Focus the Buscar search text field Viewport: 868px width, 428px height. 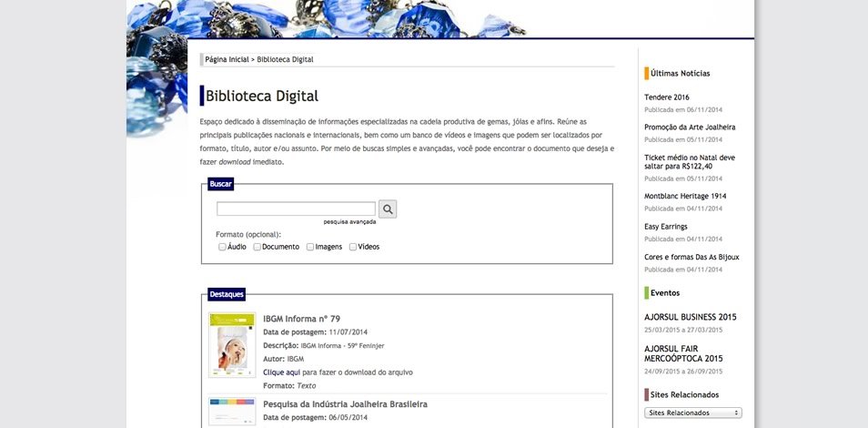click(297, 209)
